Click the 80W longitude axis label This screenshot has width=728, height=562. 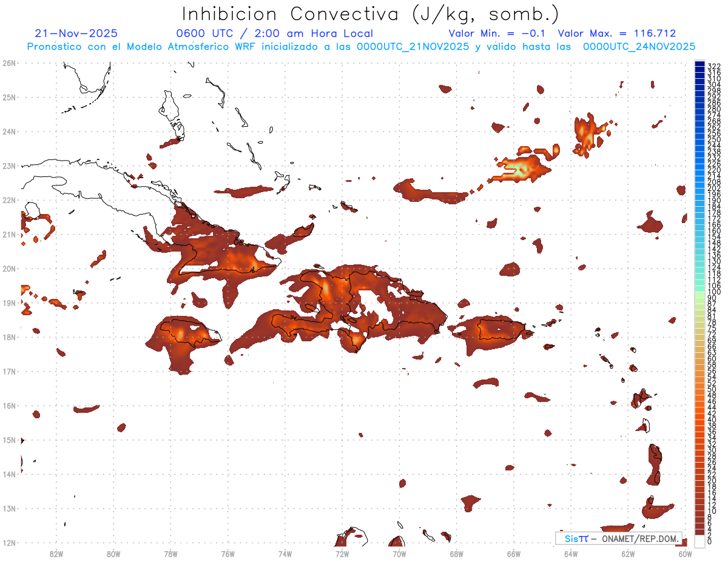[x=113, y=554]
